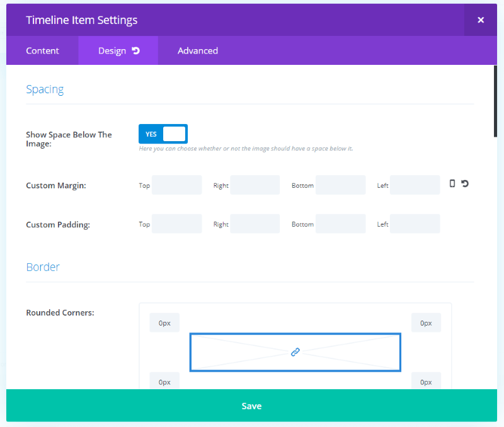Viewport: 504px width, 427px height.
Task: Focus the Custom Padding Left field
Action: point(415,224)
